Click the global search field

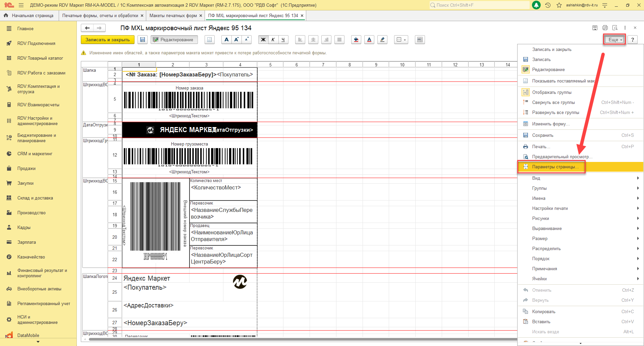click(480, 5)
